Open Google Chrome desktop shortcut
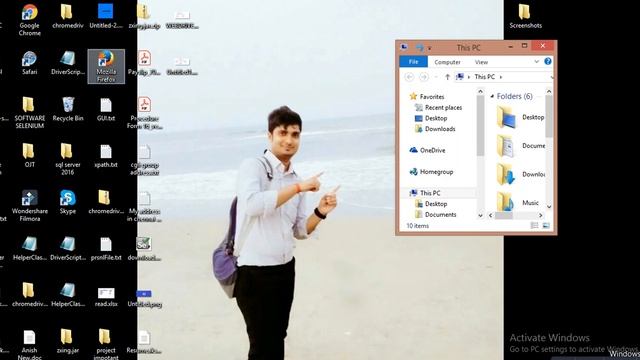Image resolution: width=640 pixels, height=360 pixels. 29,20
